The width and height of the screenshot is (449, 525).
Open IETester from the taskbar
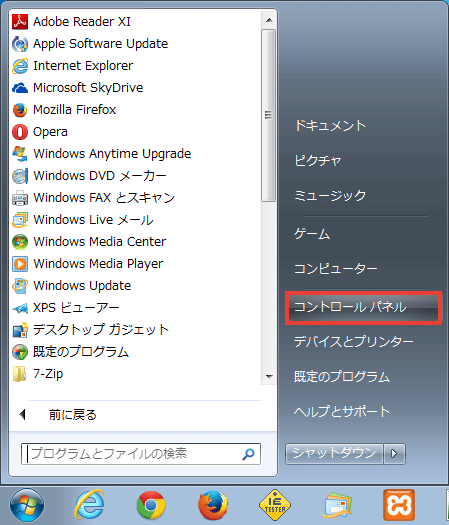click(x=275, y=505)
